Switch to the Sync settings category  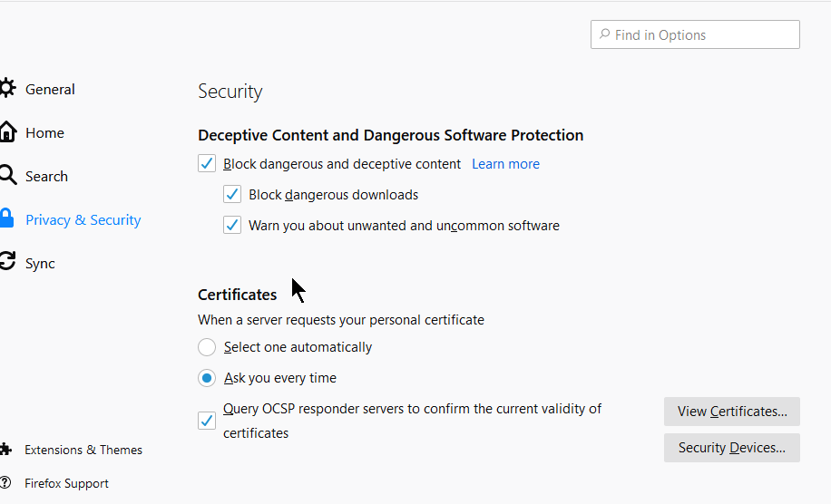[x=40, y=263]
